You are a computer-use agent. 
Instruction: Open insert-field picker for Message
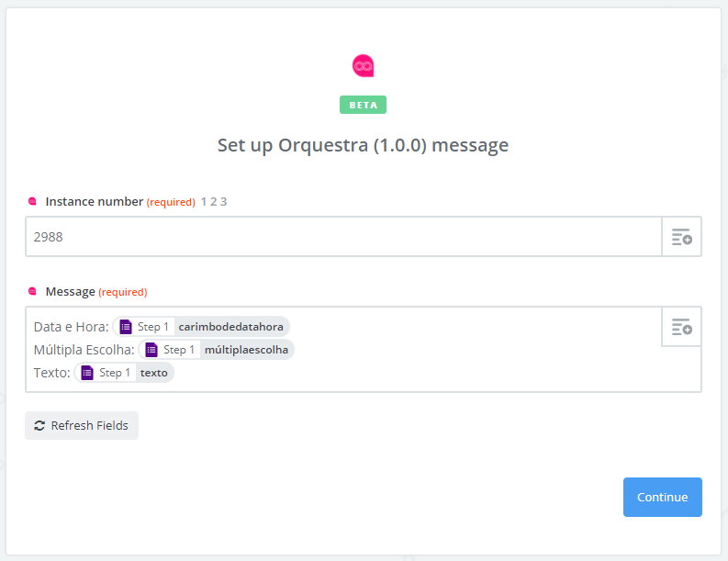pyautogui.click(x=681, y=327)
